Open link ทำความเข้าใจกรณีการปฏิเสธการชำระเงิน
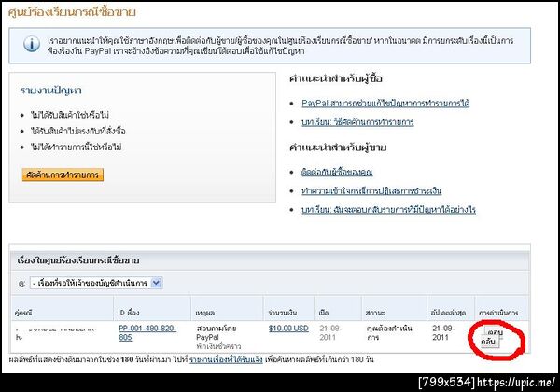 click(x=371, y=191)
